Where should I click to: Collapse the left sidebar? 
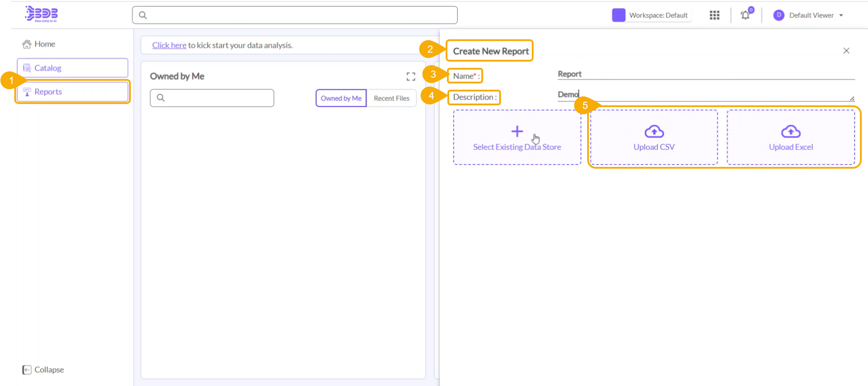pyautogui.click(x=43, y=370)
